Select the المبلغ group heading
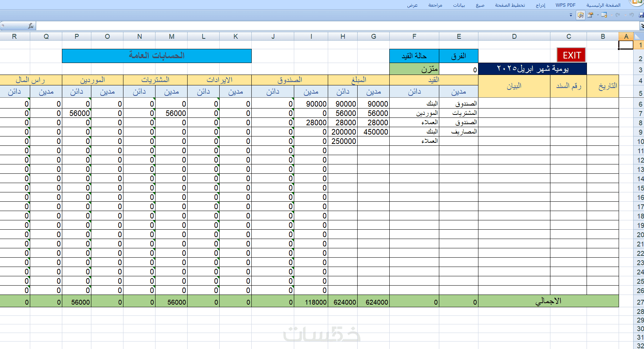Viewport: 644px width, 349px height. pos(359,80)
